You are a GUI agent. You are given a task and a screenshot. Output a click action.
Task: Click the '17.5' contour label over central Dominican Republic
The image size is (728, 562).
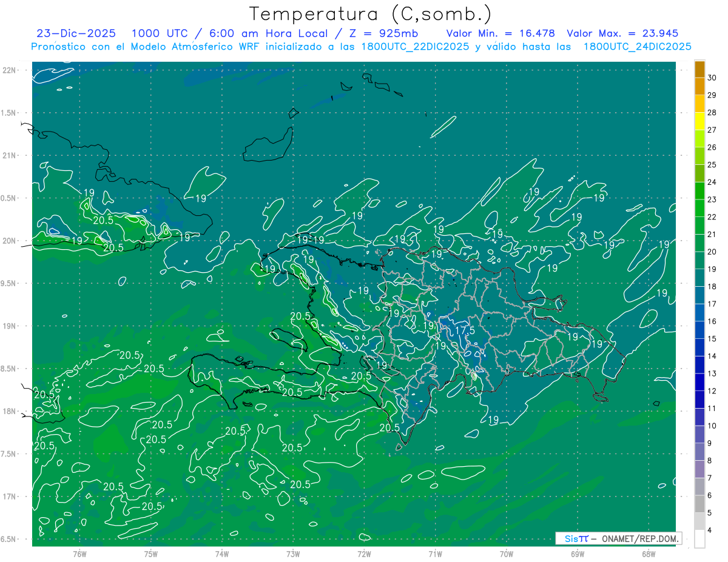(x=465, y=330)
